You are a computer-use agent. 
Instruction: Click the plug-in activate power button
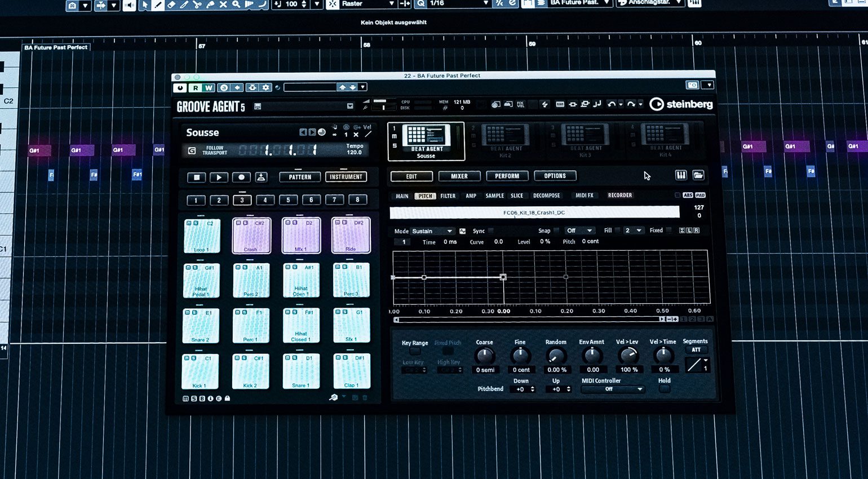coord(180,87)
